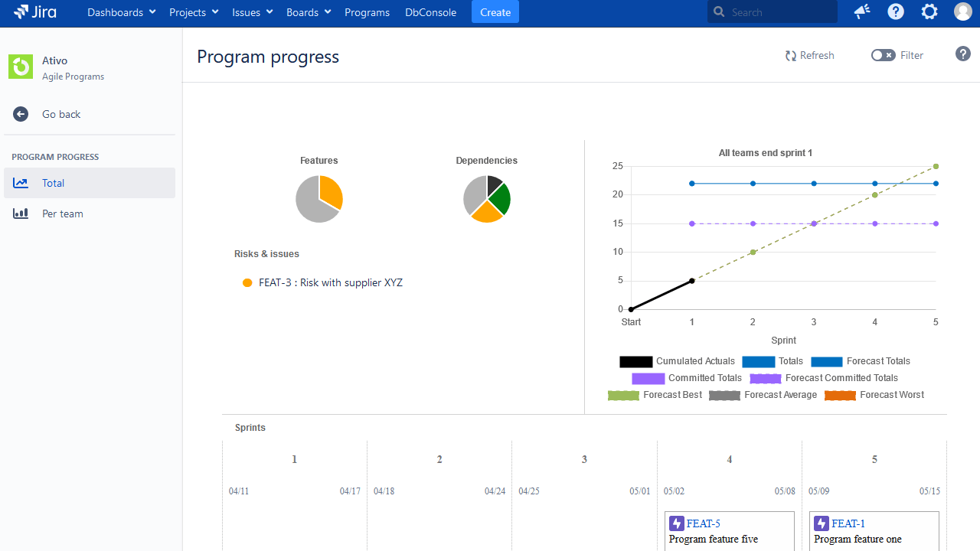Select the Programs menu item

click(x=367, y=11)
